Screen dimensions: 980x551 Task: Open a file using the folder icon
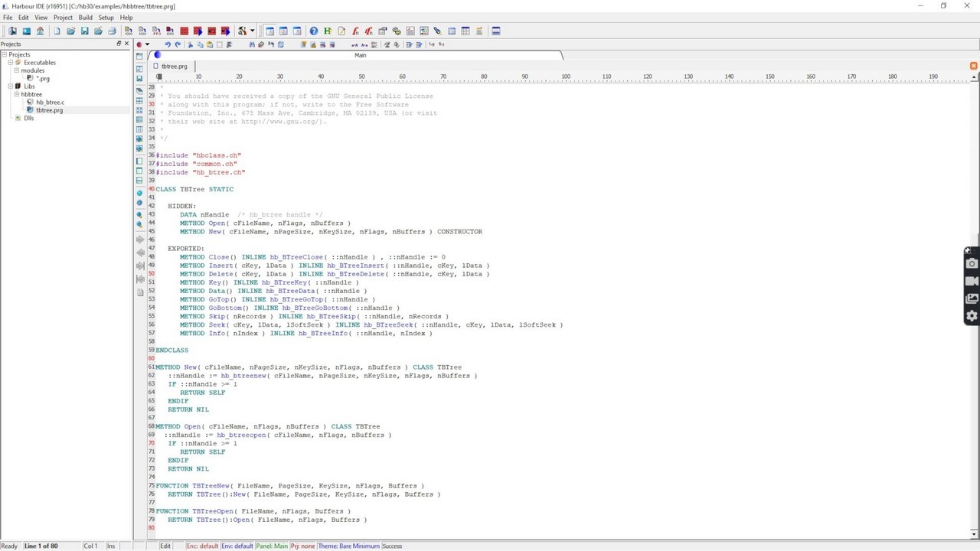pos(70,31)
